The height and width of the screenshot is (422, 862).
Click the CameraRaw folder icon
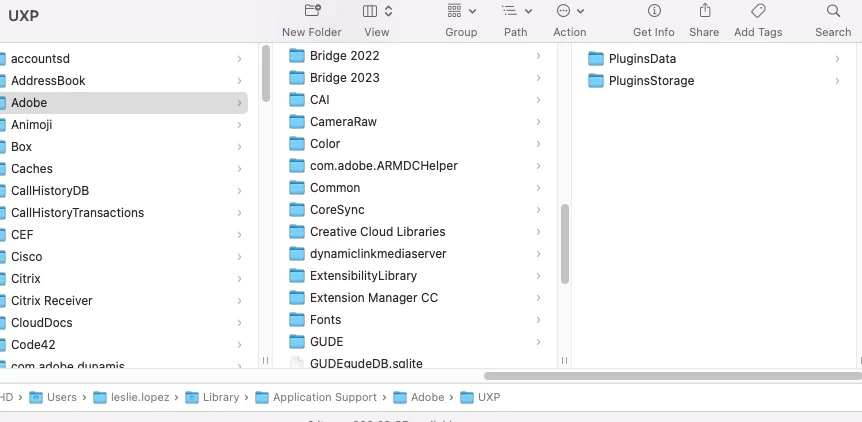(297, 121)
